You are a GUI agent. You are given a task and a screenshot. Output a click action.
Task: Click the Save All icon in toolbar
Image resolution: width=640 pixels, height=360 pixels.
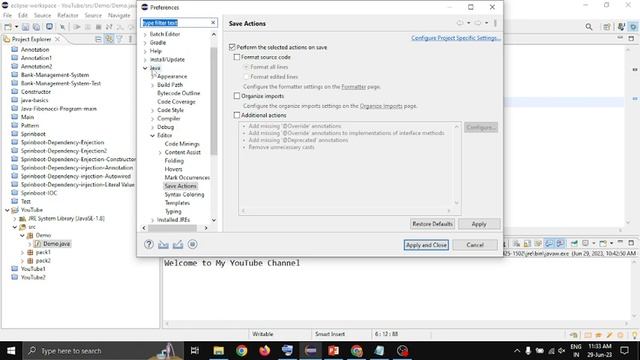pyautogui.click(x=36, y=27)
